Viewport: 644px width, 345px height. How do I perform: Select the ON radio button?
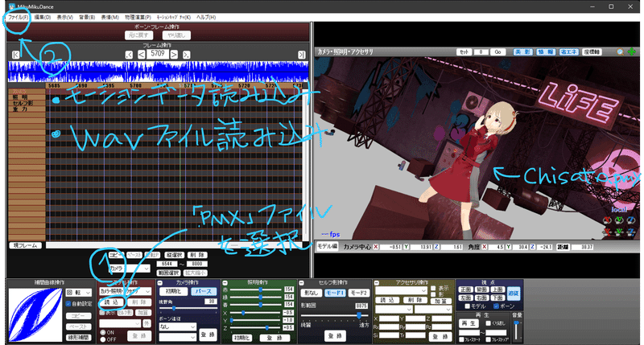103,332
